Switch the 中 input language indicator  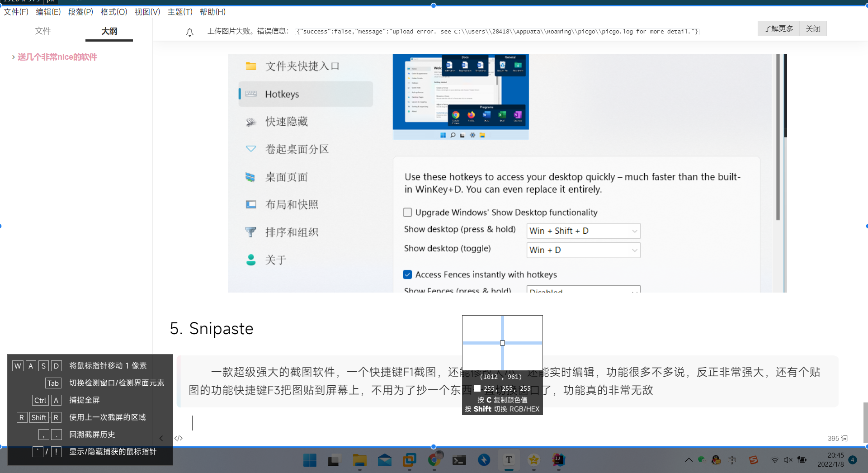point(732,460)
